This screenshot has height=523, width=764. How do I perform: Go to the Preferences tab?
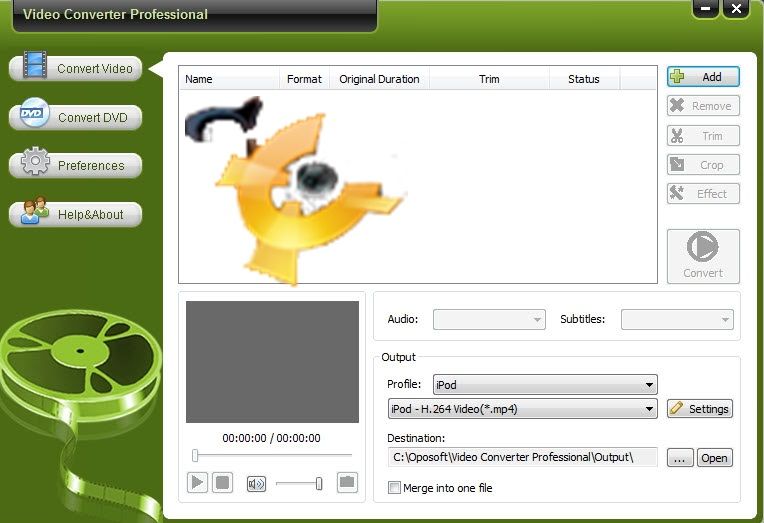click(76, 165)
